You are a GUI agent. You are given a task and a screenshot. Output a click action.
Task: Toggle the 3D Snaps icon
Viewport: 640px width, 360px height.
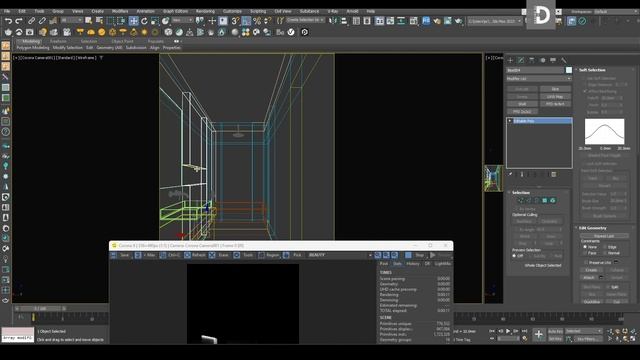[236, 20]
